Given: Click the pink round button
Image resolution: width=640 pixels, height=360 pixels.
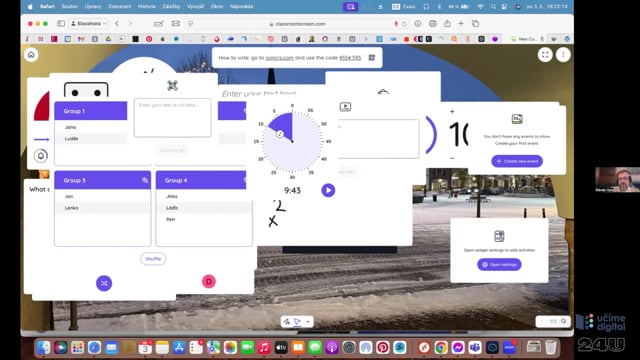Looking at the screenshot, I should (209, 281).
